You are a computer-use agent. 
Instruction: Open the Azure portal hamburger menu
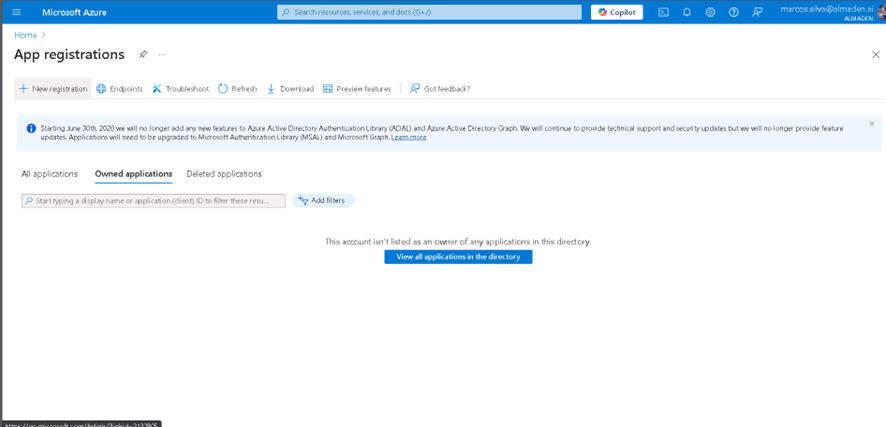[x=16, y=12]
